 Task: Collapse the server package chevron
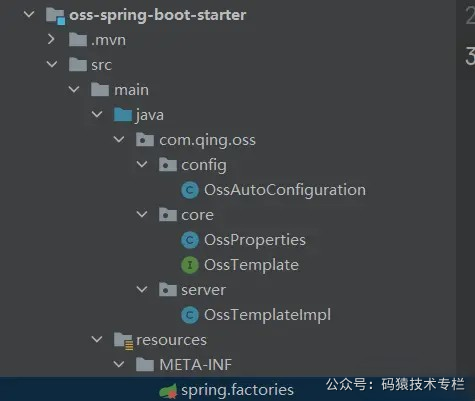(x=142, y=289)
